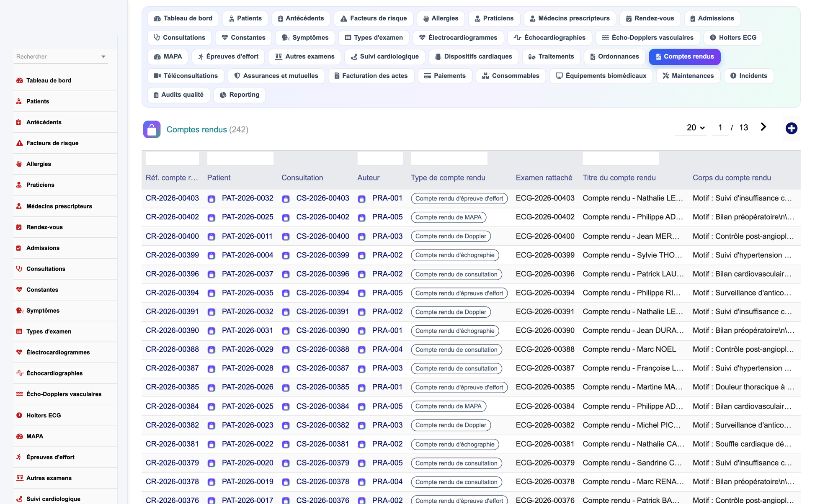
Task: Sort by Examen rattaché column header
Action: 544,177
